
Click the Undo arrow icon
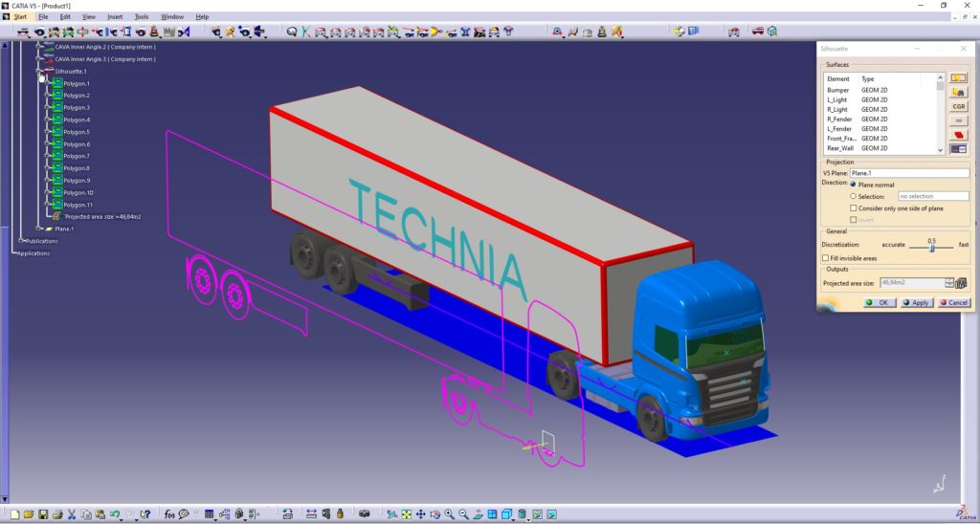click(x=115, y=514)
